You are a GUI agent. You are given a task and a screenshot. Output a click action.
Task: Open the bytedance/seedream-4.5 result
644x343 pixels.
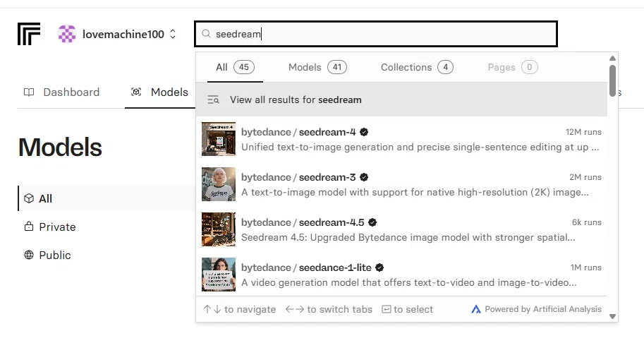click(x=401, y=229)
